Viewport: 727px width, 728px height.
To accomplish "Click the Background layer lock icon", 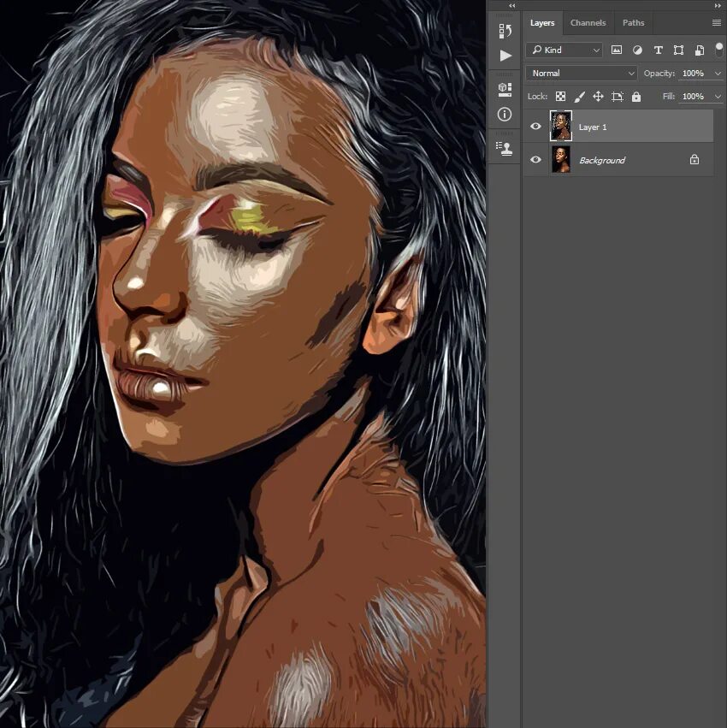I will [x=694, y=160].
